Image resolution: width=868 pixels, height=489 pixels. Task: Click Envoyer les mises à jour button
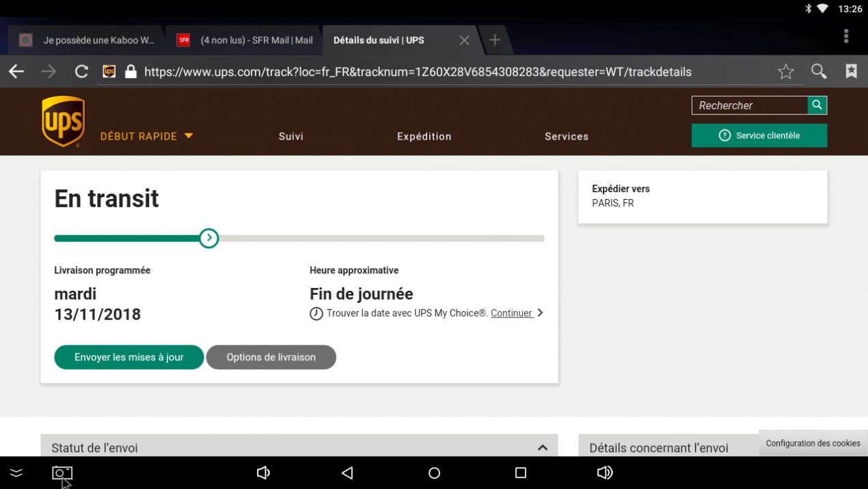tap(129, 357)
